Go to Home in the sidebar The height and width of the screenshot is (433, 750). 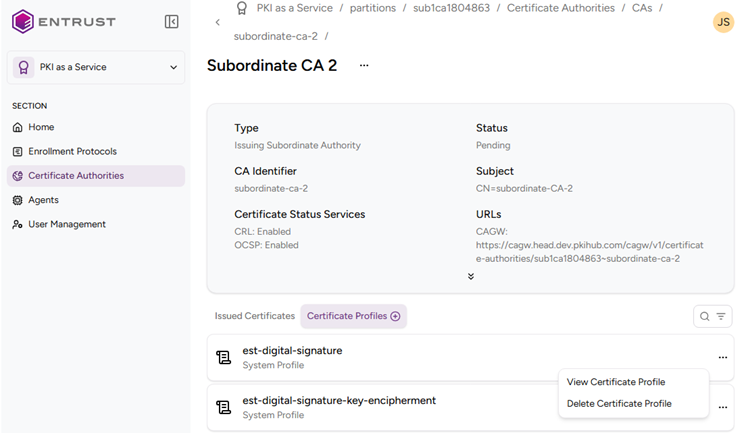pos(41,127)
